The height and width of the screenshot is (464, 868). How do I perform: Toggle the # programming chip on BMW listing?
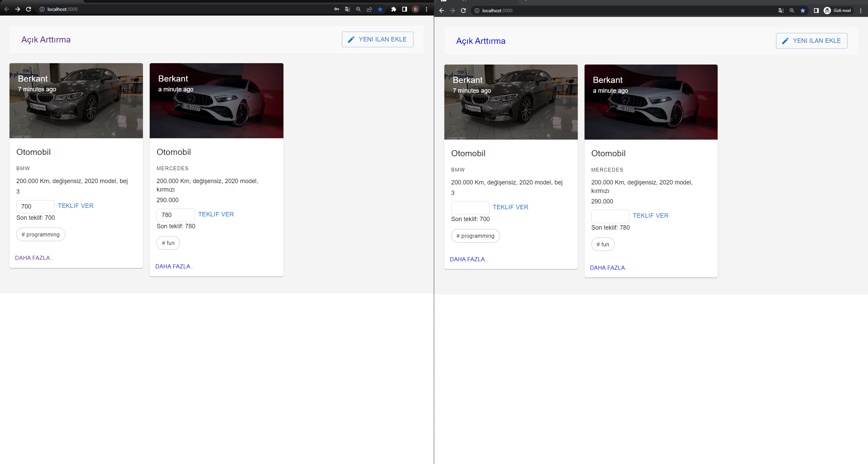click(x=40, y=234)
